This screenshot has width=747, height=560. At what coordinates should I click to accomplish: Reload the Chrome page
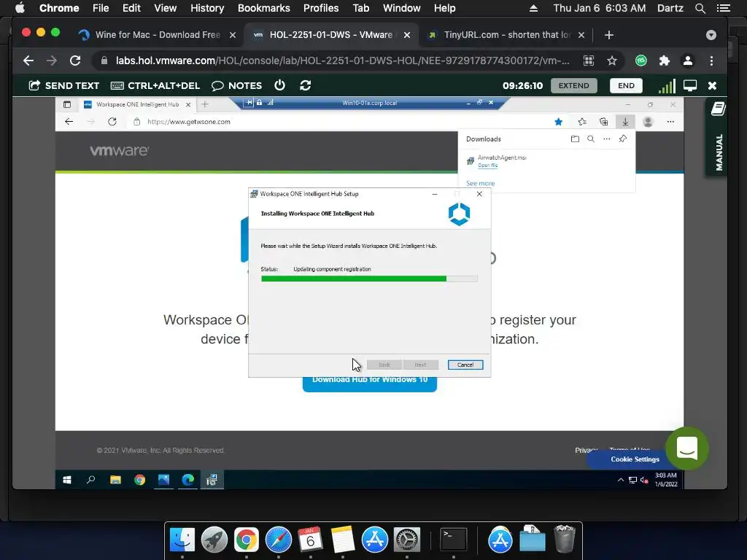(75, 61)
